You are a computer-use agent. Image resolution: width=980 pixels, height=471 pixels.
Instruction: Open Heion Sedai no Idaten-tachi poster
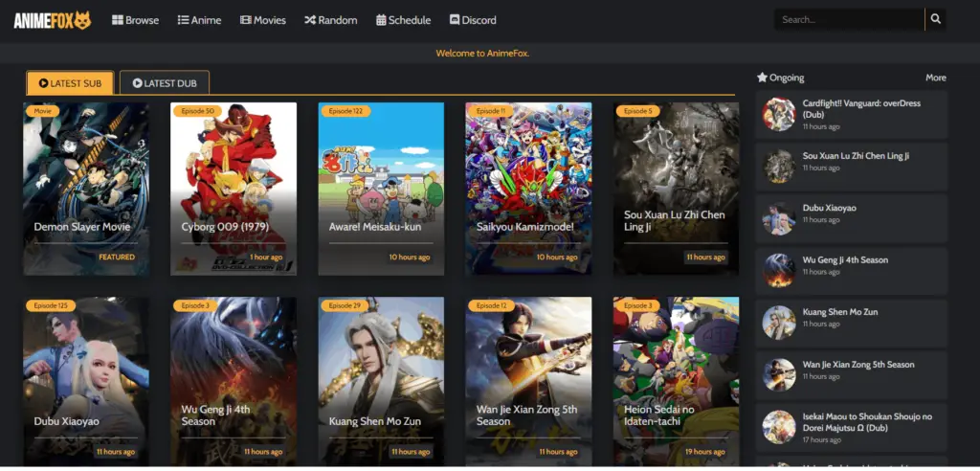tap(677, 382)
